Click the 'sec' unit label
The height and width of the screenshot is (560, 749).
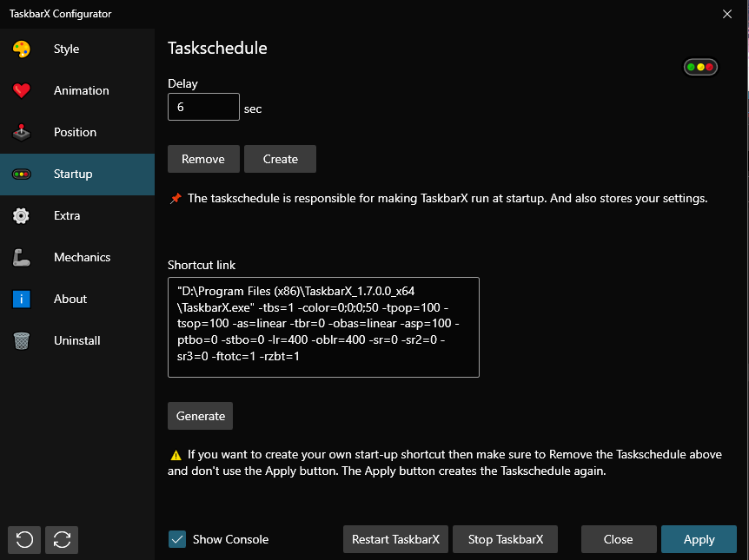[253, 109]
